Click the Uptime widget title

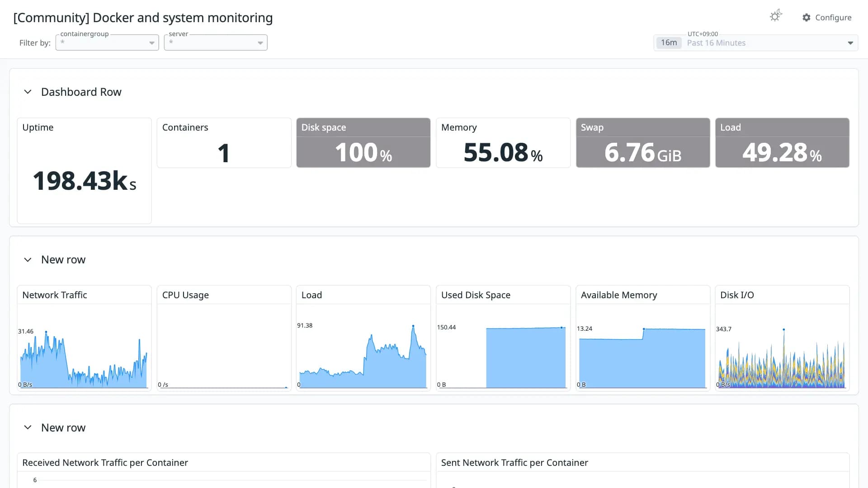coord(38,127)
